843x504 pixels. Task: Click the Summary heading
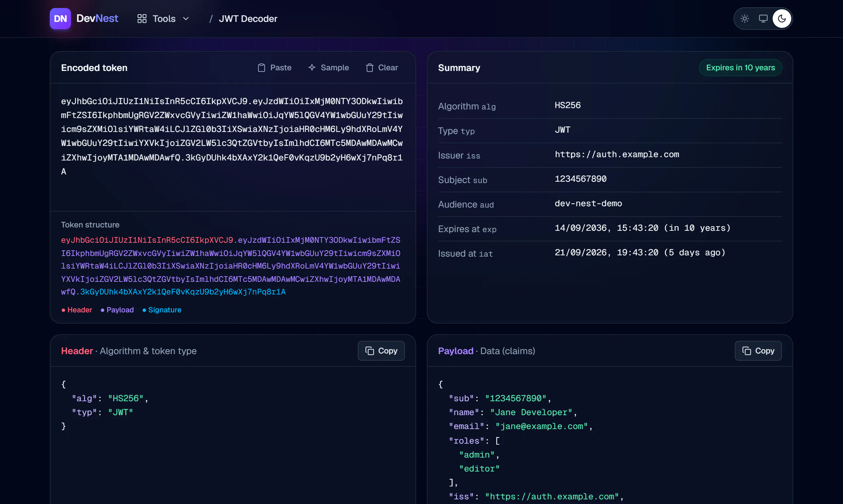point(459,68)
